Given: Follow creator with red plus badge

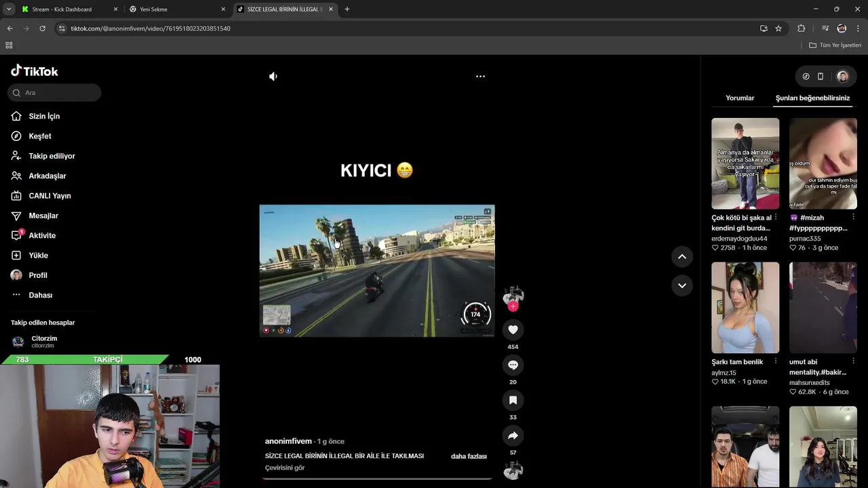Looking at the screenshot, I should pyautogui.click(x=513, y=307).
